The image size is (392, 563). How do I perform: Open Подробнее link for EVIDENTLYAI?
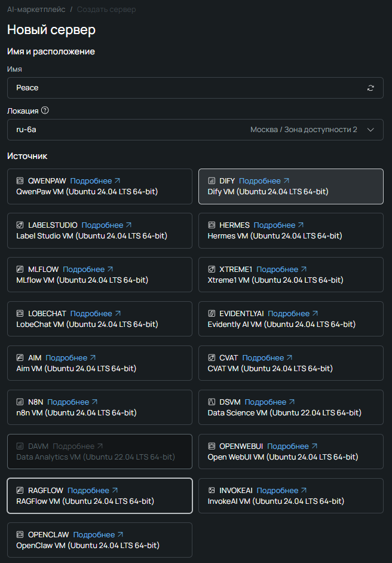(293, 313)
